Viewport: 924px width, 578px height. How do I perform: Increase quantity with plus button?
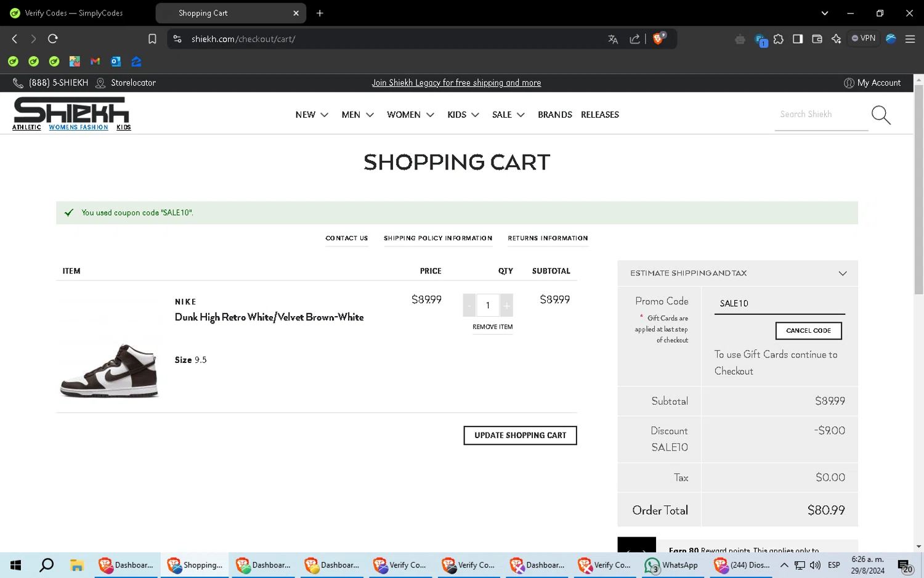click(x=506, y=305)
